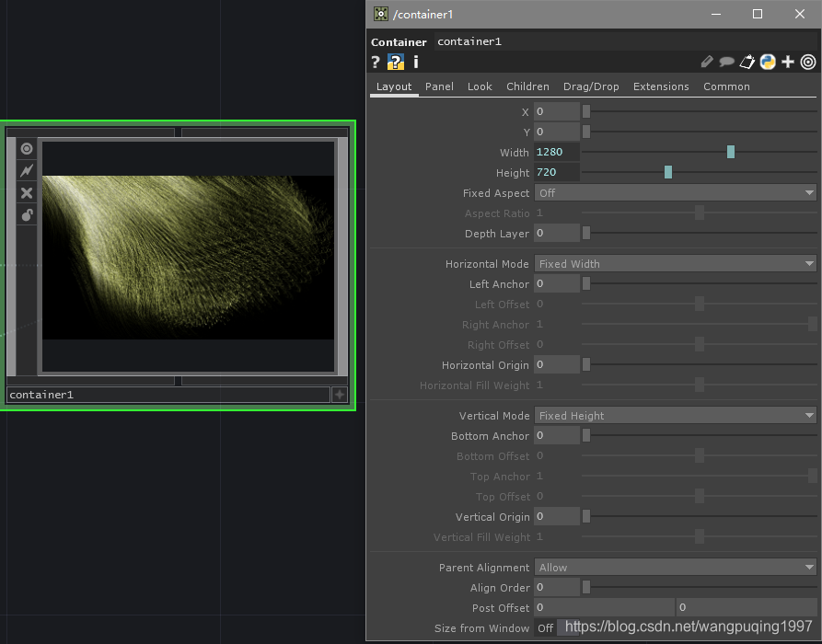Viewport: 822px width, 644px height.
Task: Maximize the /container1 parameter window
Action: (x=758, y=14)
